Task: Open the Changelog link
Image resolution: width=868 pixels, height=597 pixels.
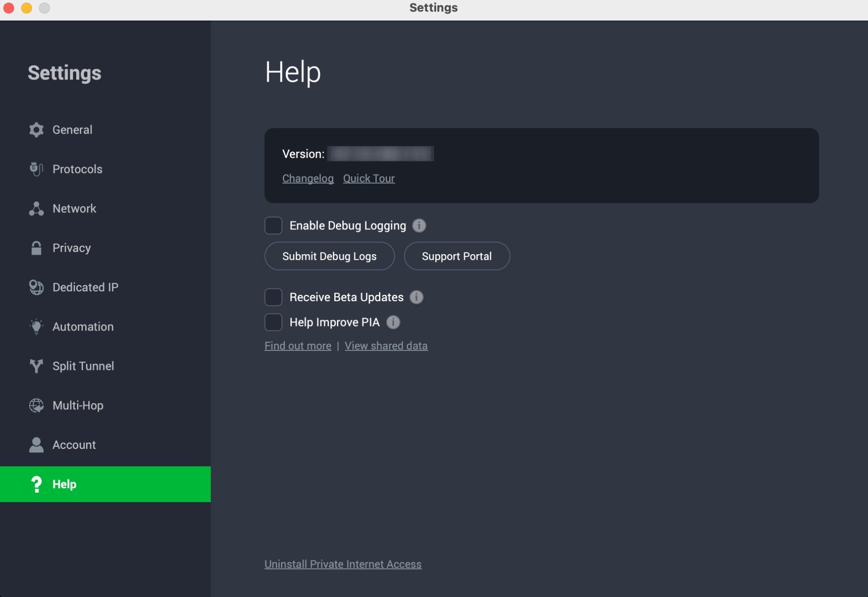Action: tap(308, 178)
